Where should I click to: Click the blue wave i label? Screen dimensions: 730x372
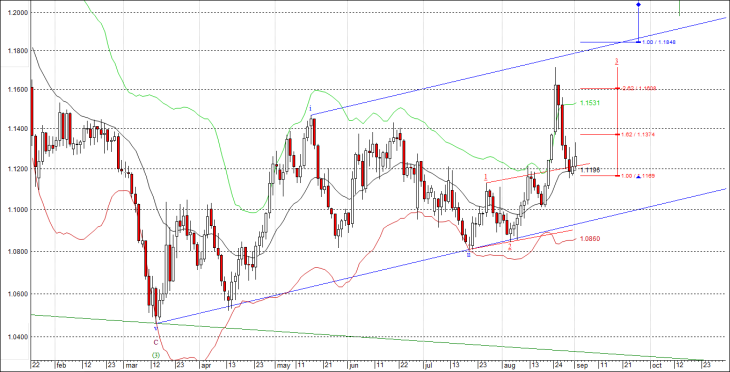[311, 108]
